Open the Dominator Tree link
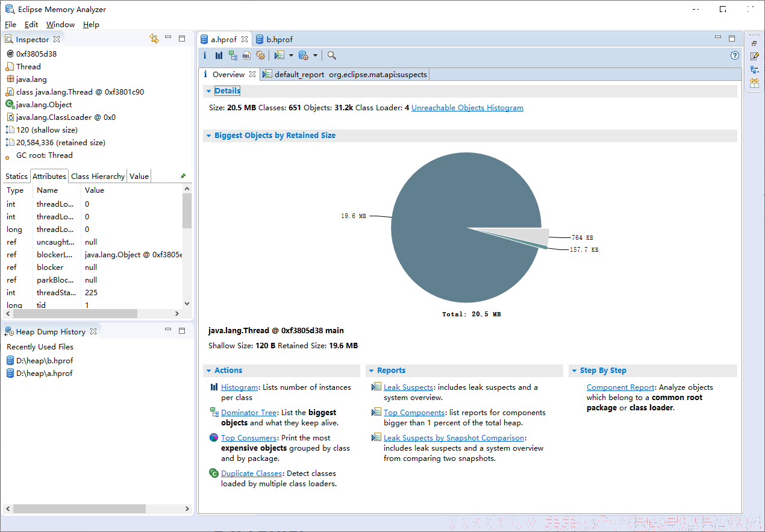This screenshot has height=532, width=765. click(x=249, y=413)
